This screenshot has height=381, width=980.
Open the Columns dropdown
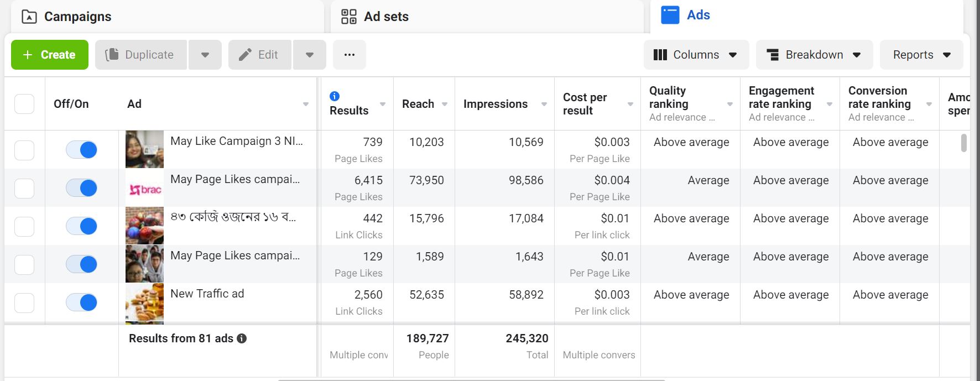pyautogui.click(x=696, y=55)
